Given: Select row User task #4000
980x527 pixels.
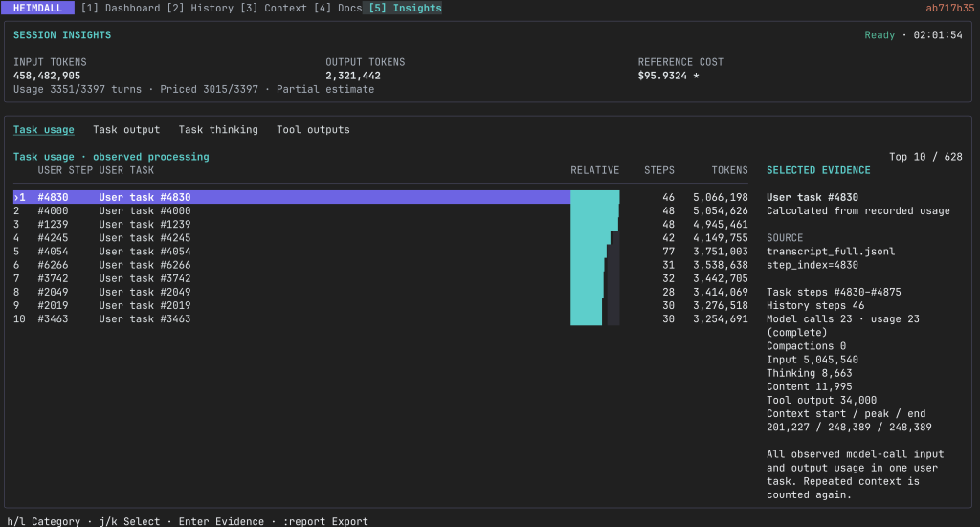Looking at the screenshot, I should coord(381,211).
